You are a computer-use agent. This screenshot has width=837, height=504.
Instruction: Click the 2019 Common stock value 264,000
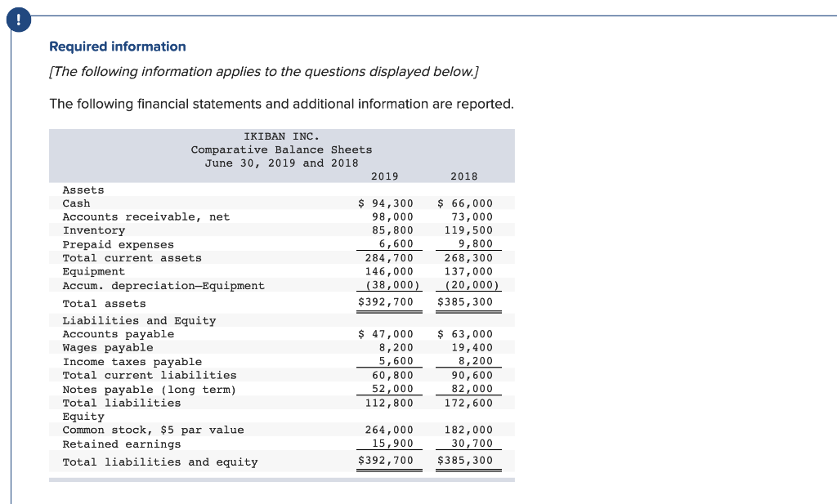(x=389, y=430)
